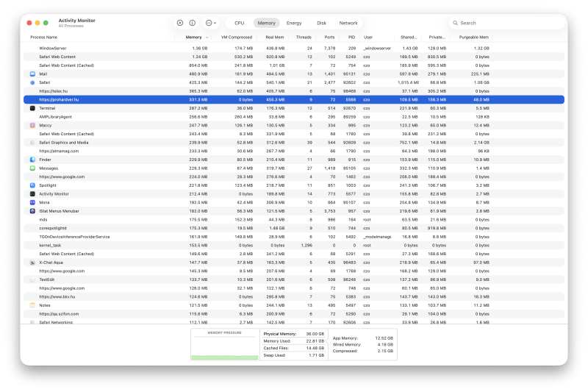Sort by Purgeable Mem column header
This screenshot has height=392, width=588.
[474, 37]
